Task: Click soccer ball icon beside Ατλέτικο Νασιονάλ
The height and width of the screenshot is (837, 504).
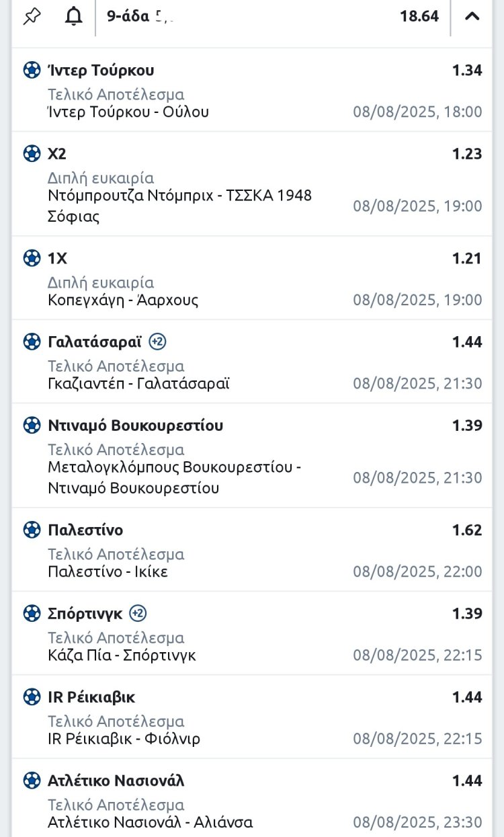Action: pos(32,781)
